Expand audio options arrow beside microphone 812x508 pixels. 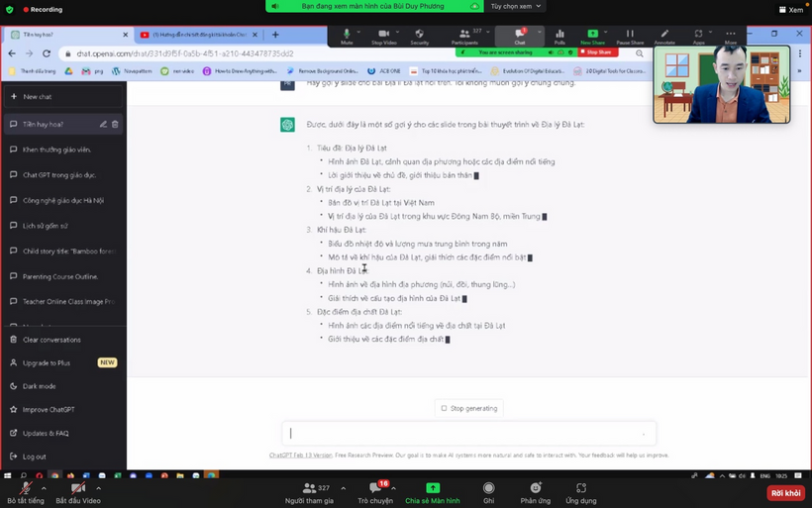[x=44, y=488]
